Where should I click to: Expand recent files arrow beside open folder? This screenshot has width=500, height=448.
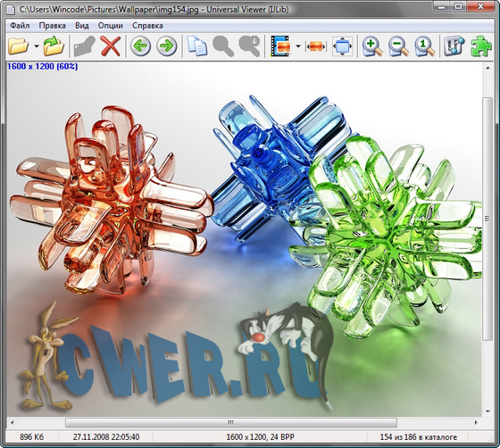(37, 46)
